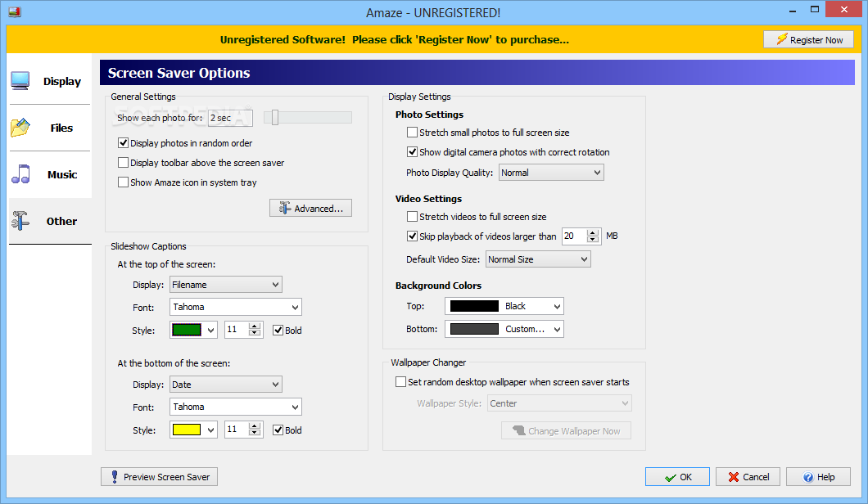The height and width of the screenshot is (504, 868).
Task: Open the Display section monitor icon
Action: pos(20,81)
